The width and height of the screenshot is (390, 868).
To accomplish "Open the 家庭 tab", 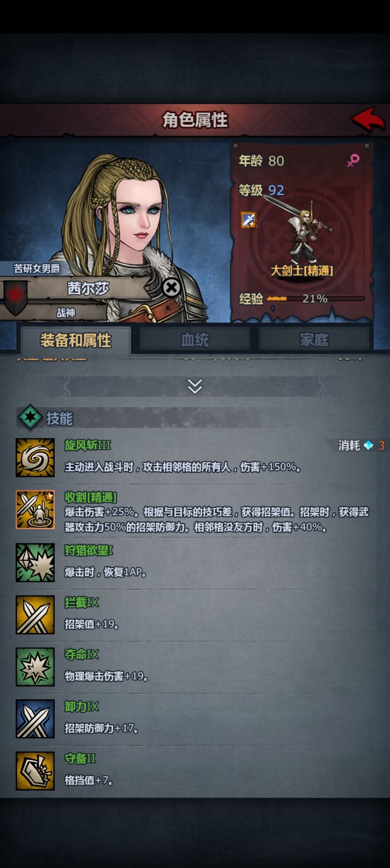I will point(314,339).
